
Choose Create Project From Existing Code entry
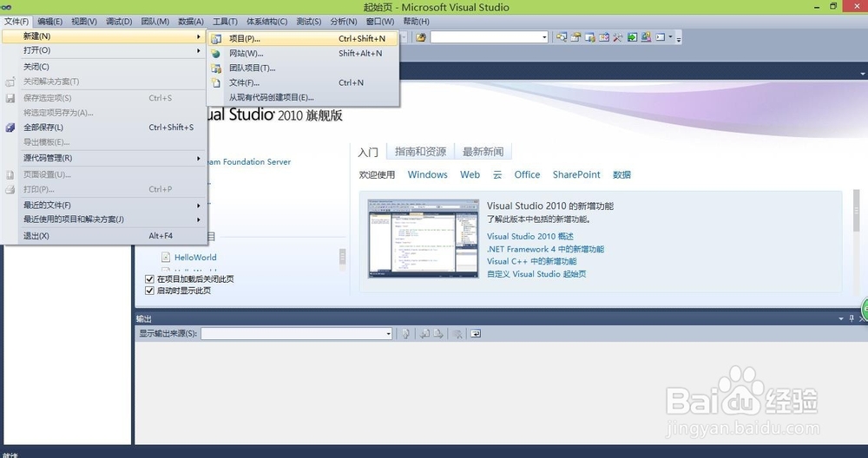click(303, 97)
